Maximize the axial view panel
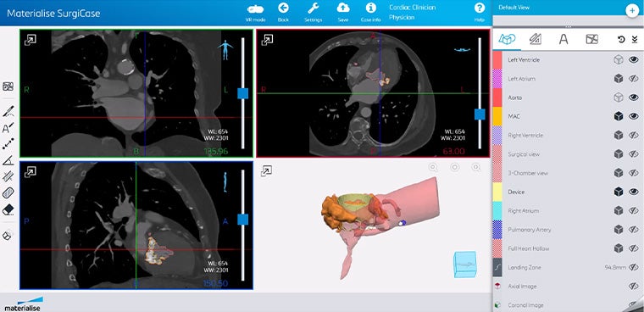The image size is (644, 312). pyautogui.click(x=267, y=40)
